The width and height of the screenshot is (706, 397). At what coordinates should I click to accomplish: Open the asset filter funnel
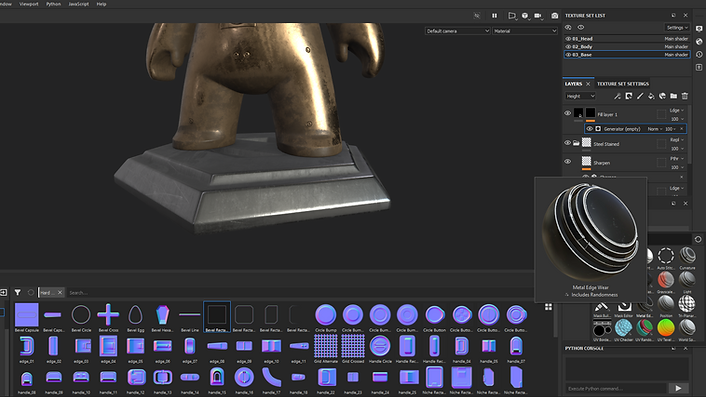18,293
